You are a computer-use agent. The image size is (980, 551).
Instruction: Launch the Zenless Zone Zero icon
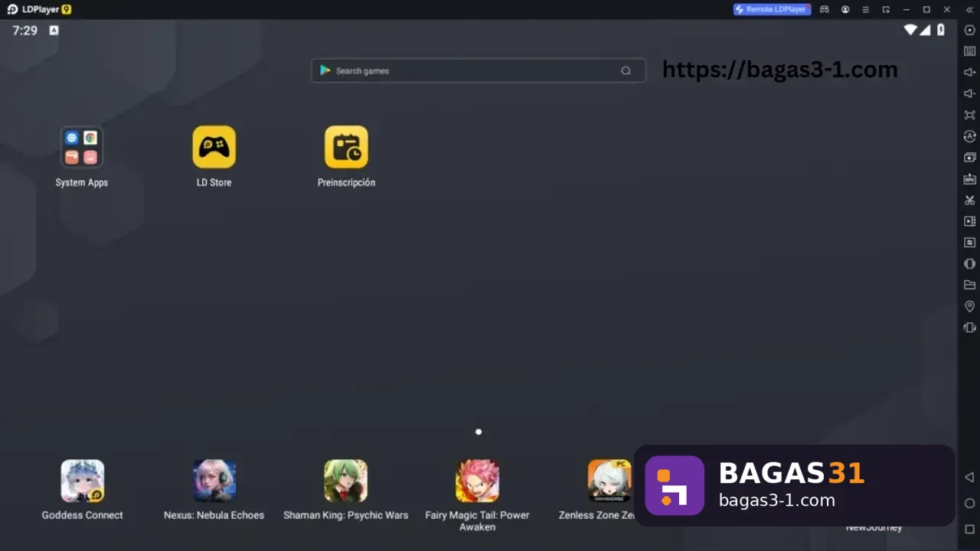click(609, 481)
